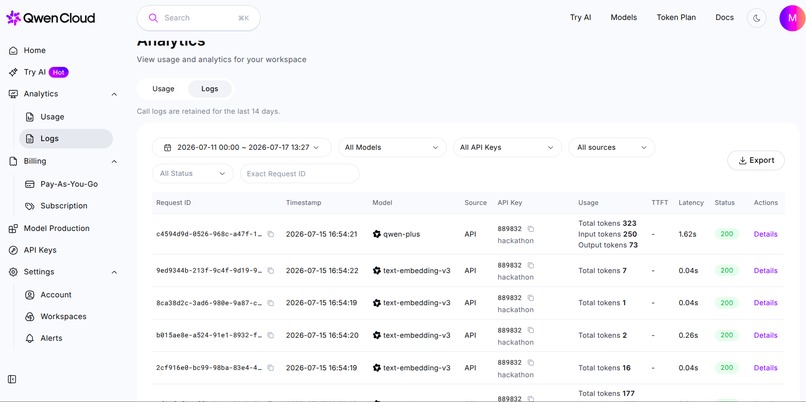This screenshot has width=806, height=402.
Task: Select Logs in the sidebar
Action: pyautogui.click(x=66, y=139)
